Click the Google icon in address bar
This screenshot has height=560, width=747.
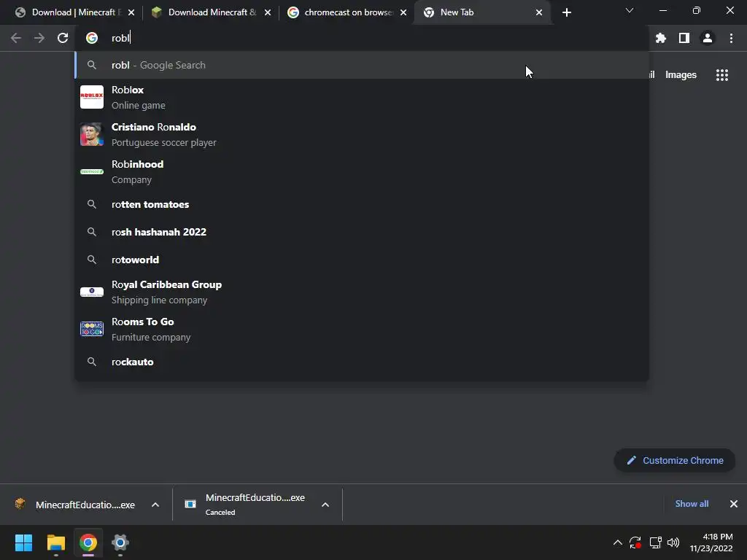click(x=92, y=38)
